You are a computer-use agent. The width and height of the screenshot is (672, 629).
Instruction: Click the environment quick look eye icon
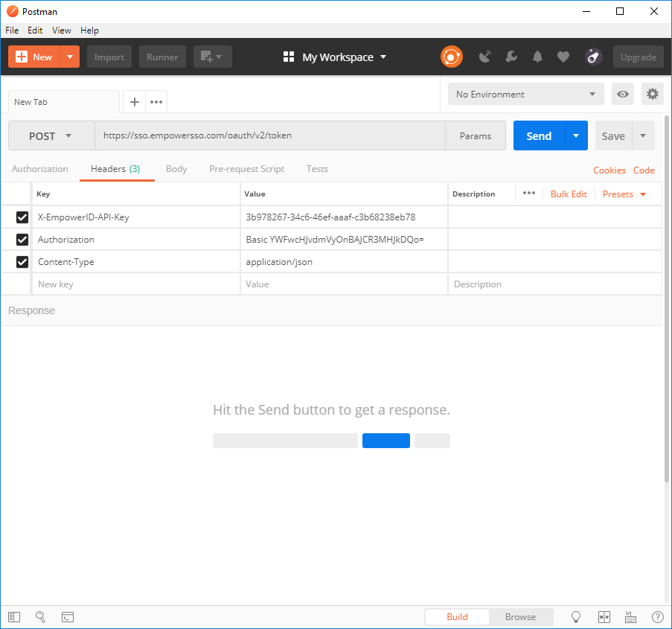pos(623,94)
